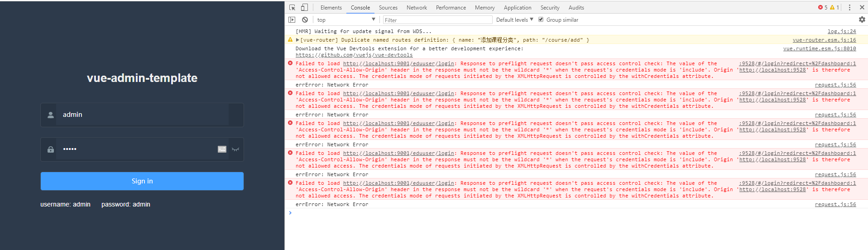The width and height of the screenshot is (868, 250).
Task: Open the DevTools three-dot menu
Action: coord(849,7)
